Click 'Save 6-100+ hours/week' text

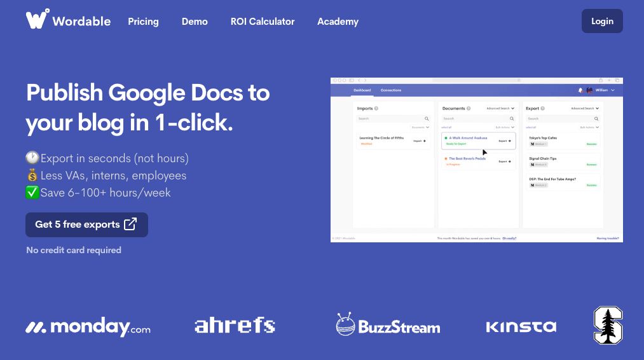(106, 193)
